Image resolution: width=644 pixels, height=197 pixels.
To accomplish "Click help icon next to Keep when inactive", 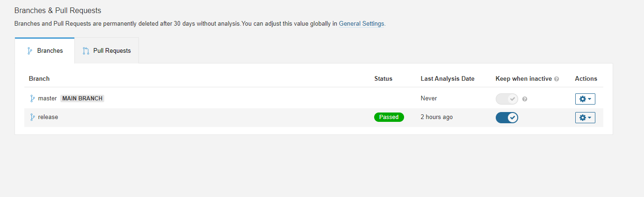I will pyautogui.click(x=557, y=79).
